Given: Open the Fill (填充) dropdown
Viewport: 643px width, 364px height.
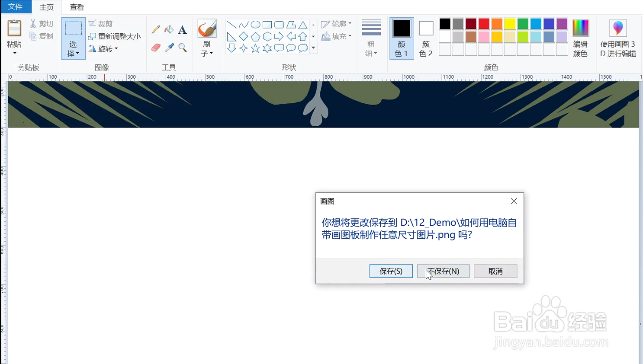Looking at the screenshot, I should tap(337, 36).
